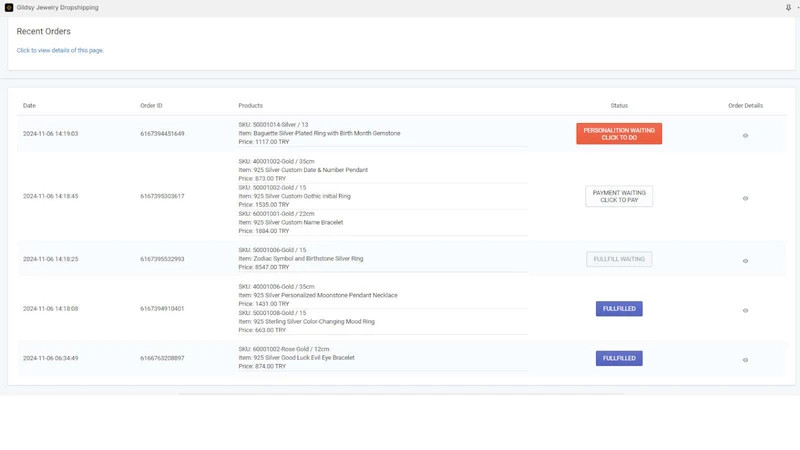Image resolution: width=800 pixels, height=450 pixels.
Task: Click Fullfilled badge for Evil Eye Bracelet order
Action: coord(619,358)
